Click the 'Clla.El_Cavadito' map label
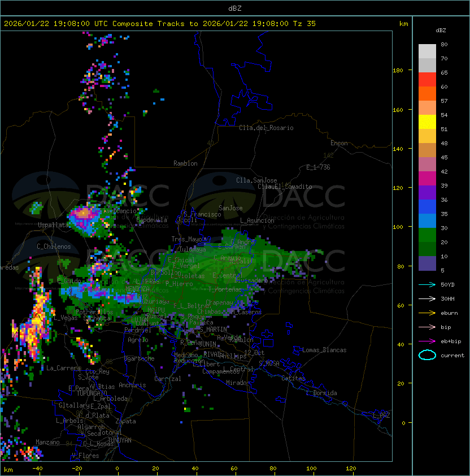This screenshot has height=476, width=470. 285,187
